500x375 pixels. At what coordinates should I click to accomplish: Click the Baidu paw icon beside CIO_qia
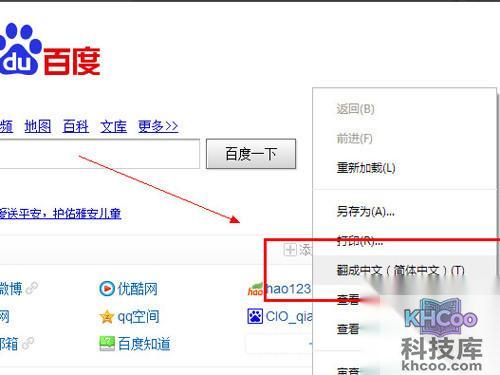pos(255,316)
